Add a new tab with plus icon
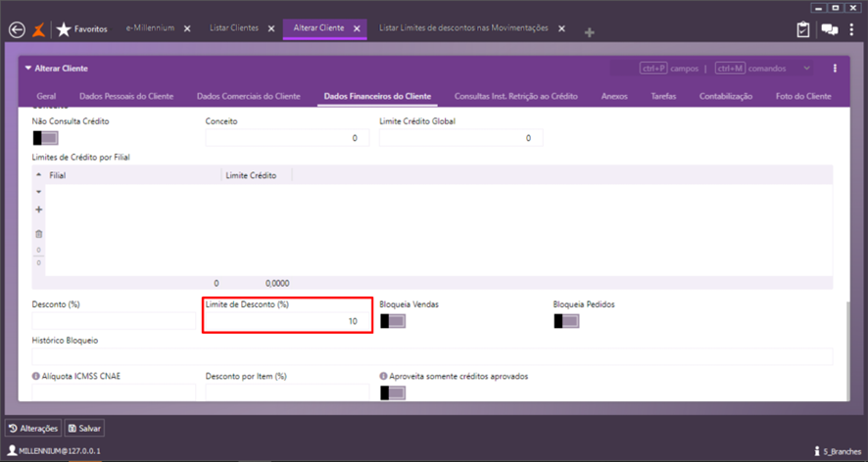Viewport: 868px width, 462px height. click(x=589, y=32)
